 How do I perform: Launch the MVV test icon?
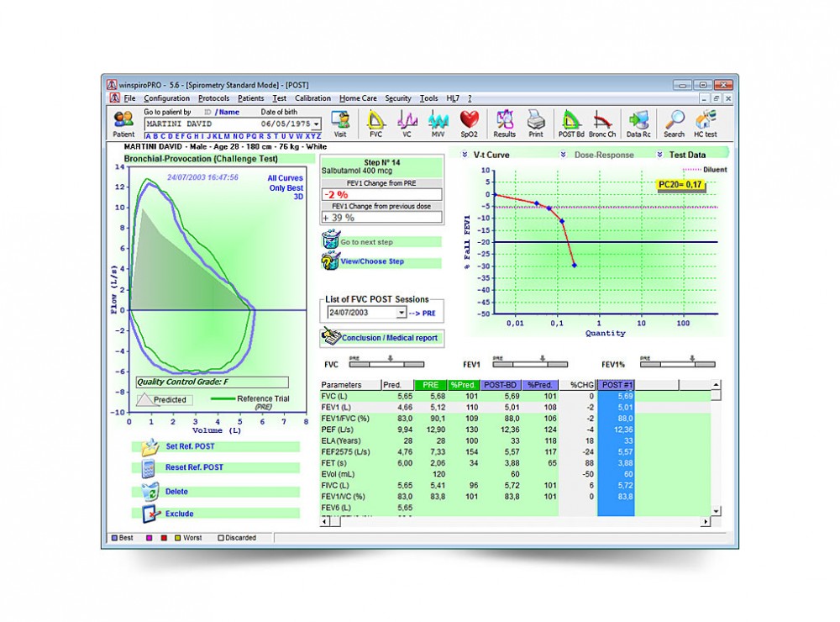click(x=438, y=123)
